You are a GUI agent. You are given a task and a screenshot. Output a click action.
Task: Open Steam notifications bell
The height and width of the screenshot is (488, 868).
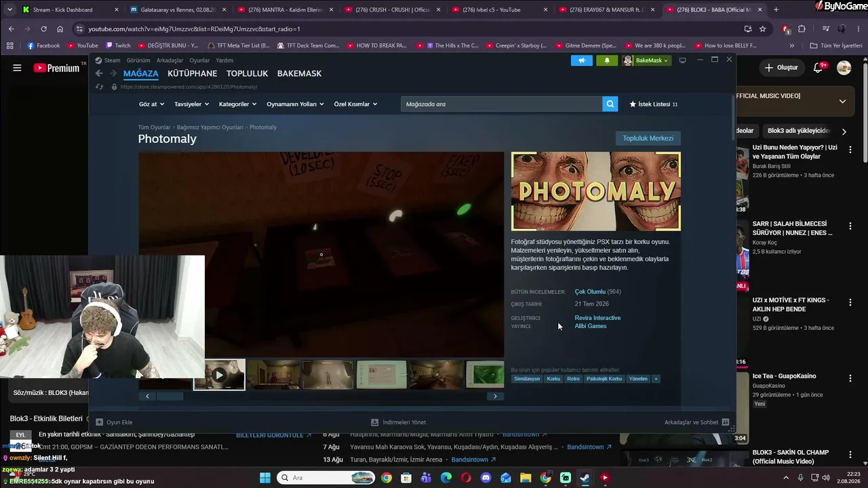(x=607, y=60)
